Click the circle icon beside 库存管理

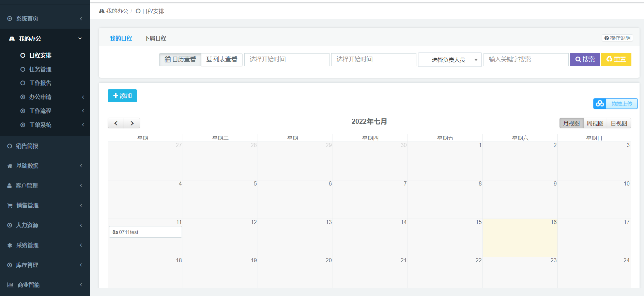coord(10,265)
